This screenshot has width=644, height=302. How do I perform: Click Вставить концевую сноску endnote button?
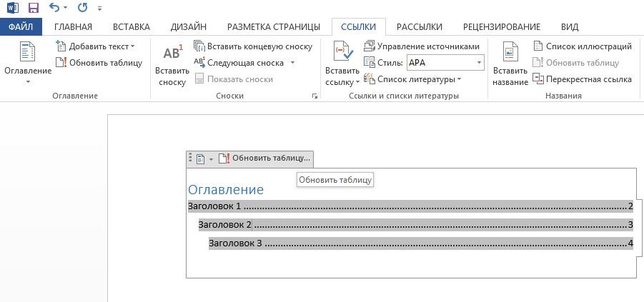tap(253, 46)
